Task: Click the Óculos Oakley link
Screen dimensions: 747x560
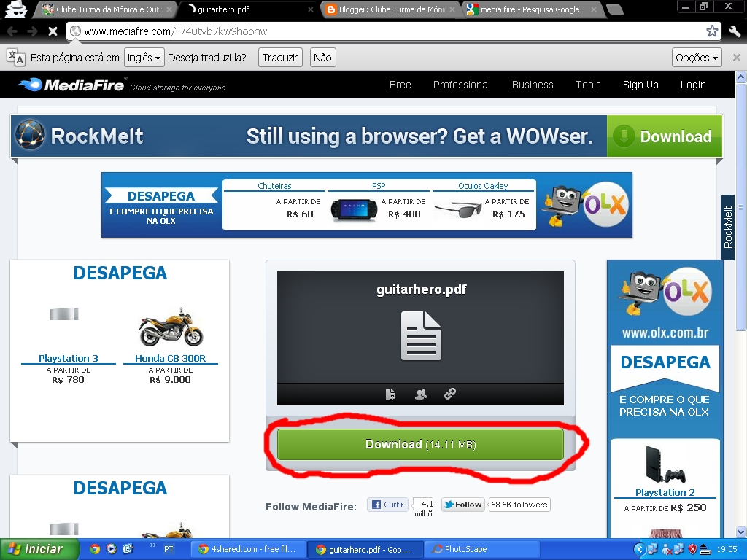Action: [483, 186]
